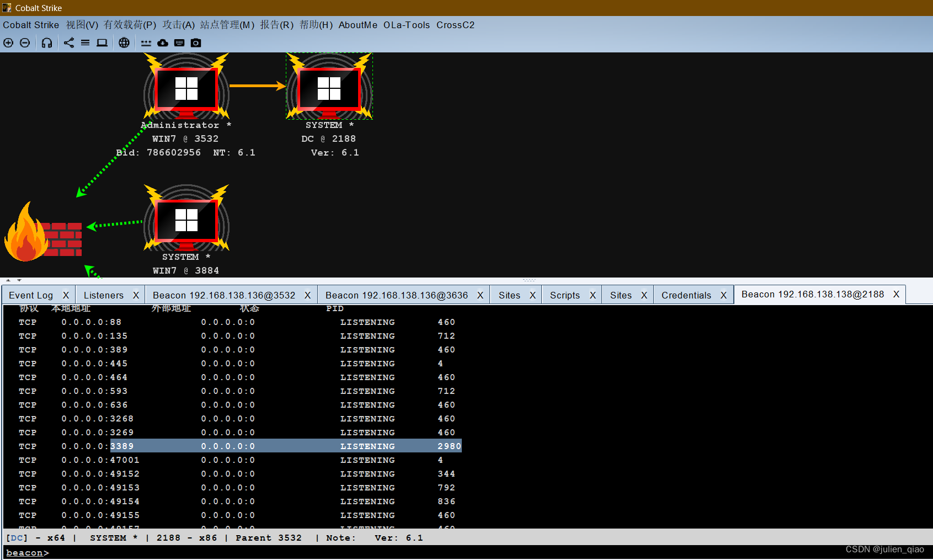The image size is (933, 560).
Task: Open the 站点管理(M) menu
Action: (x=227, y=25)
